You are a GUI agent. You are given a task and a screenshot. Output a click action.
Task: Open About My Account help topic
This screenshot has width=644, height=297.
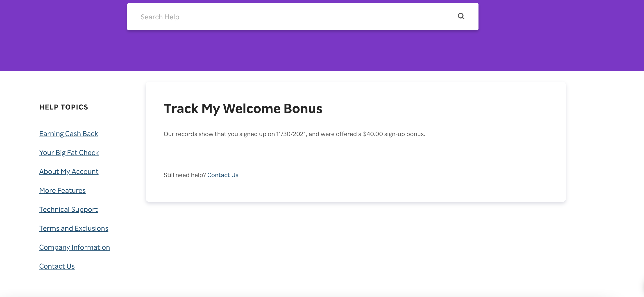[69, 172]
